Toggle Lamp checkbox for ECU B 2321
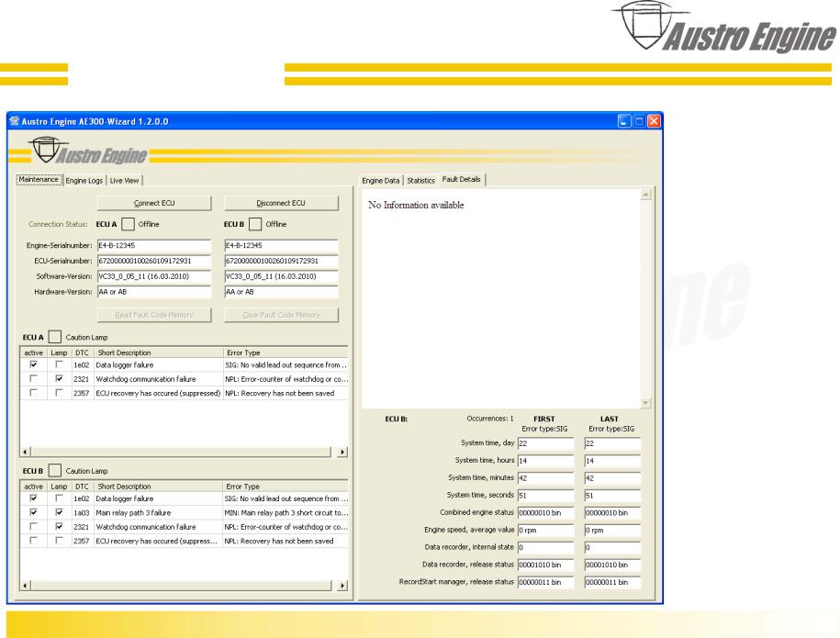840x638 pixels. pos(59,527)
